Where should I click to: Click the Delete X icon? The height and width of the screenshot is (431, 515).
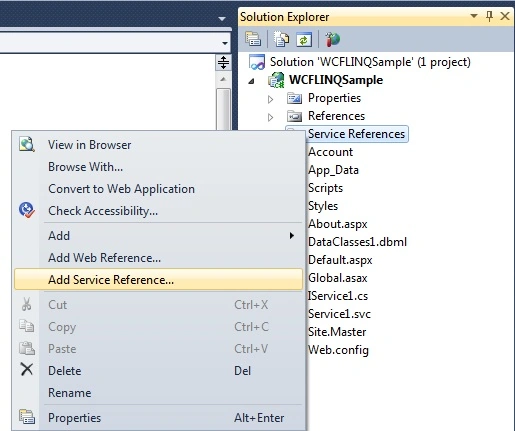[27, 369]
